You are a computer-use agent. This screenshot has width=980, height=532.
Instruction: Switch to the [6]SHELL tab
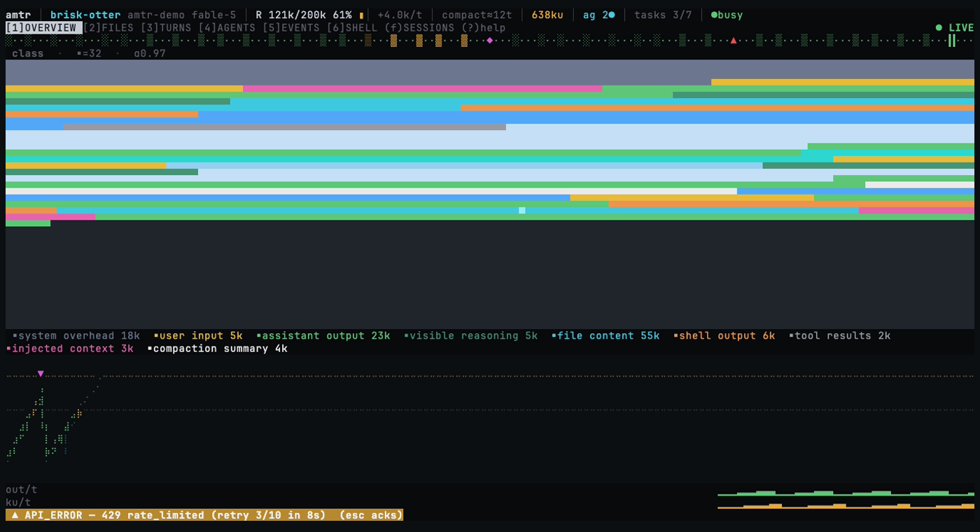click(351, 28)
